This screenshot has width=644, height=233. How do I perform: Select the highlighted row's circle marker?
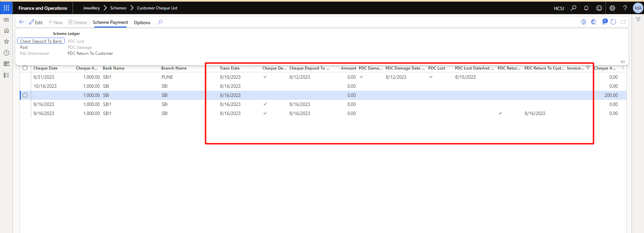[25, 95]
